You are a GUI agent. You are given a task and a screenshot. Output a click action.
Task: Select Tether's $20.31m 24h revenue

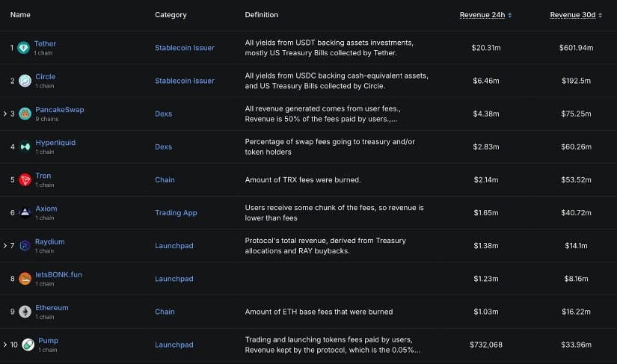[x=486, y=48]
